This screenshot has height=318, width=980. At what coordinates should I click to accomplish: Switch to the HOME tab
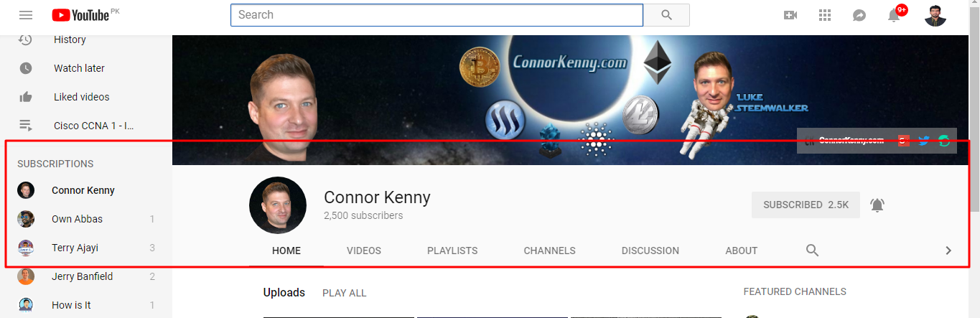286,251
